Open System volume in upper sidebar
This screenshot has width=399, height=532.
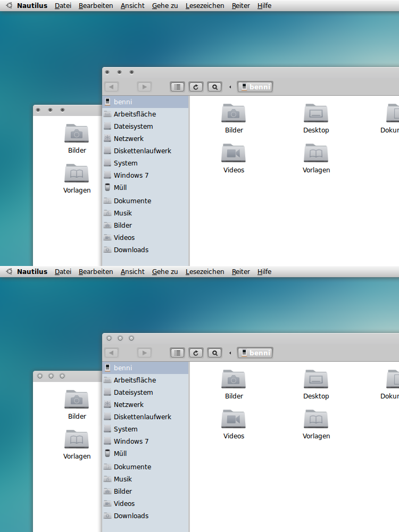(145, 163)
